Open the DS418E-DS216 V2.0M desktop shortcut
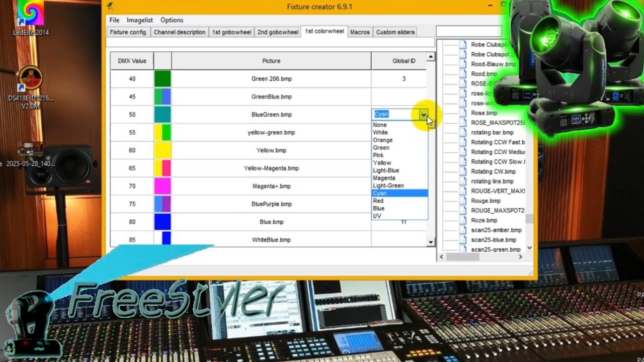 [x=31, y=87]
